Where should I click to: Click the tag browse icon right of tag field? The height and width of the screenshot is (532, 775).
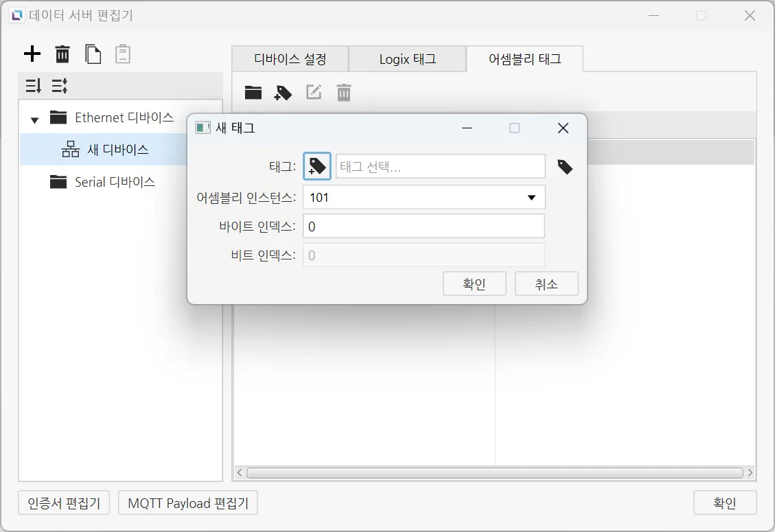[565, 167]
